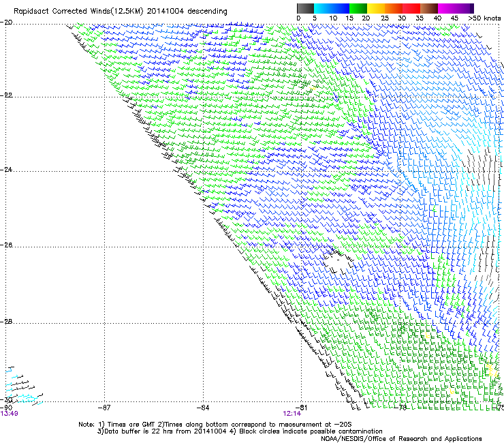Click the NOAA/NESDIS credit text

(x=401, y=439)
